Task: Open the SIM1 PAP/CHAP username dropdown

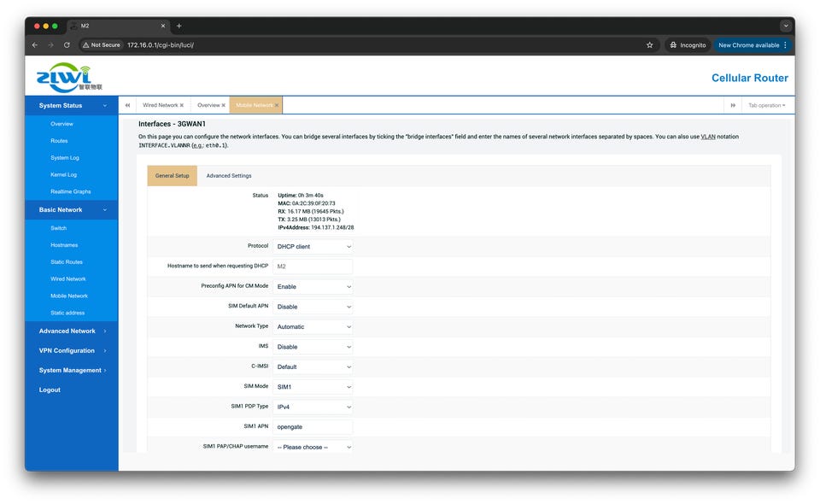Action: tap(313, 447)
